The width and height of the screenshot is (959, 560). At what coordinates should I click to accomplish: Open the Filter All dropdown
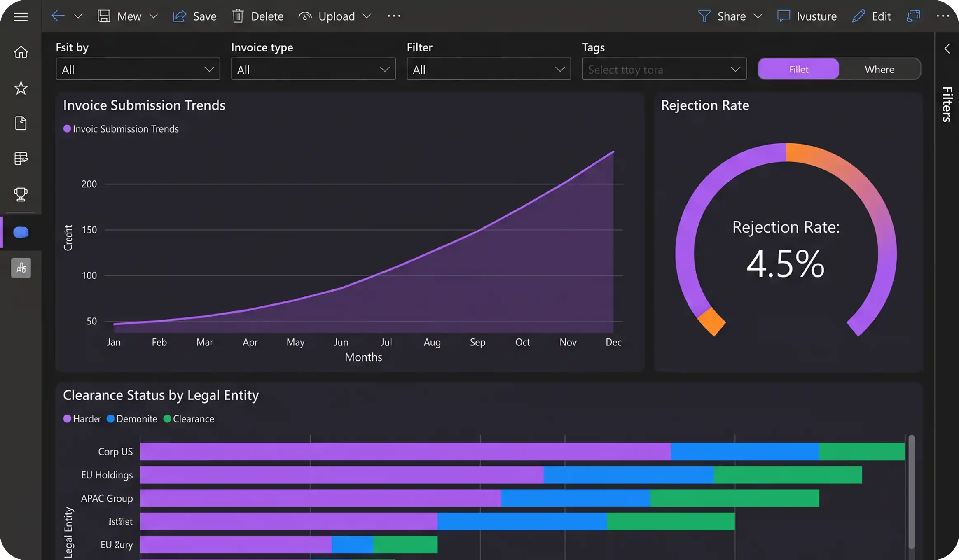tap(489, 69)
